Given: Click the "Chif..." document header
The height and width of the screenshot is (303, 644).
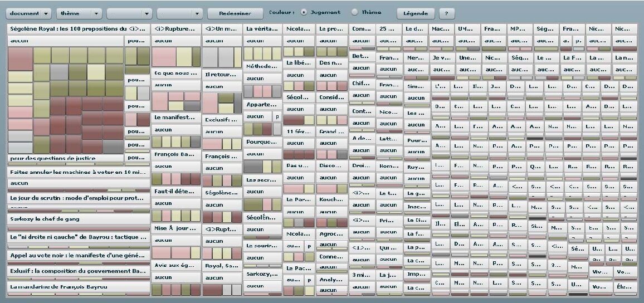Looking at the screenshot, I should tap(362, 84).
